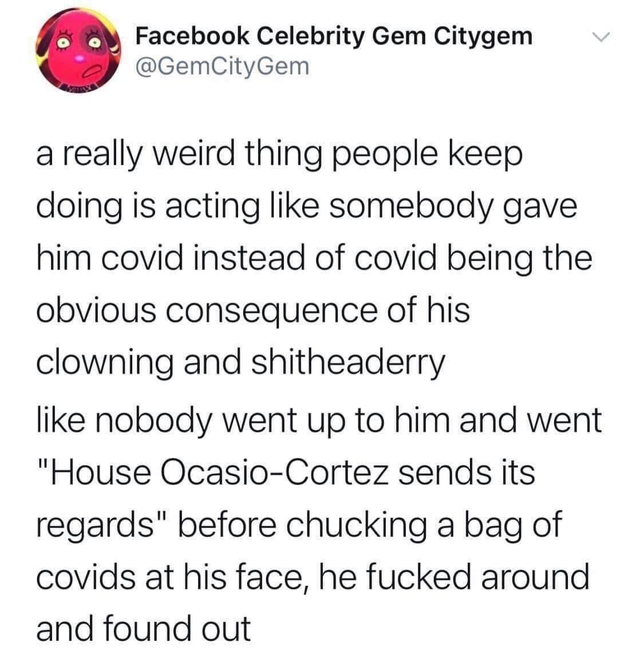Screen dimensions: 644x659
Task: Click the pink cartoon profile avatar
Action: point(76,54)
